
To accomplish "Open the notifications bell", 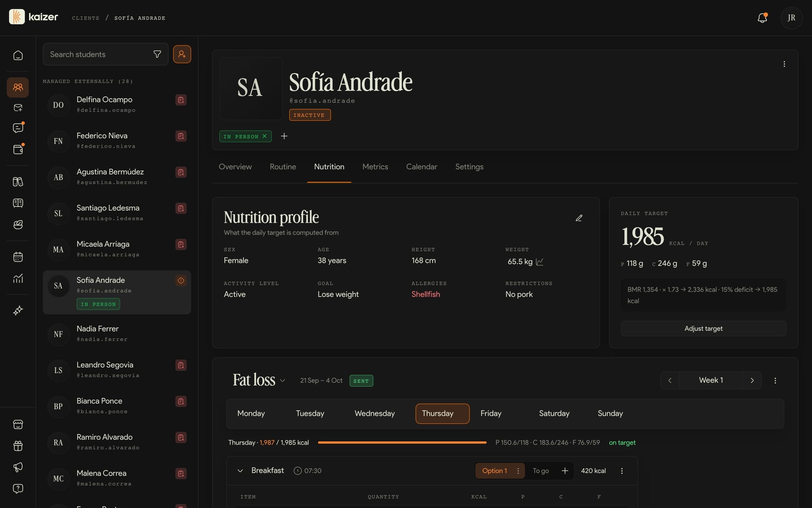I will click(762, 18).
